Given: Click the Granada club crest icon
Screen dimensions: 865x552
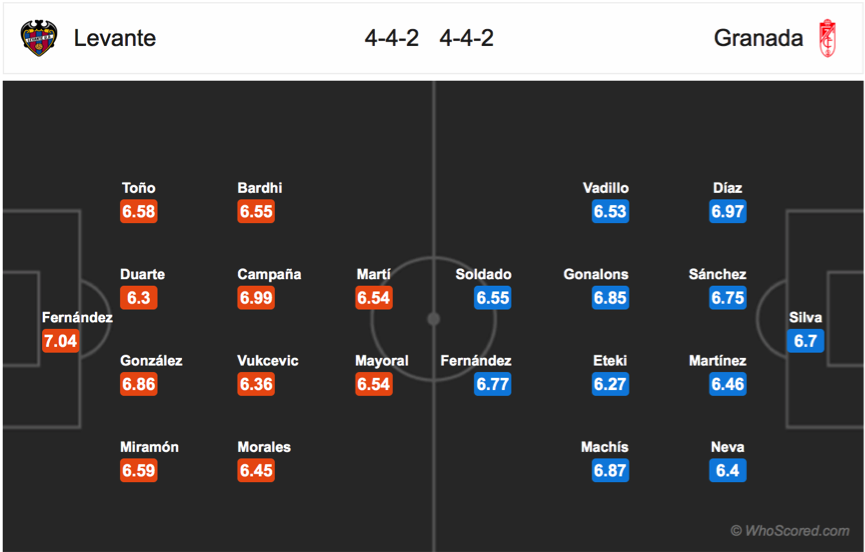Looking at the screenshot, I should (x=827, y=38).
